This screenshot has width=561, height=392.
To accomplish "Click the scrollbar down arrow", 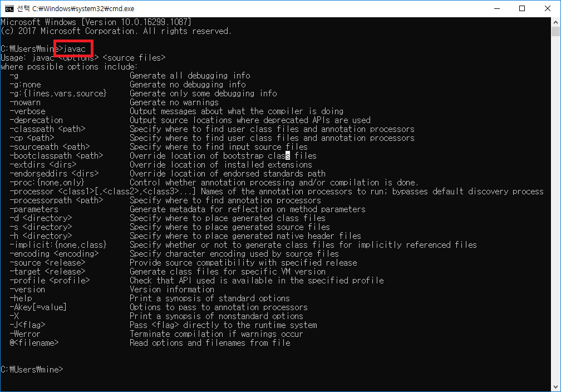I will [555, 386].
